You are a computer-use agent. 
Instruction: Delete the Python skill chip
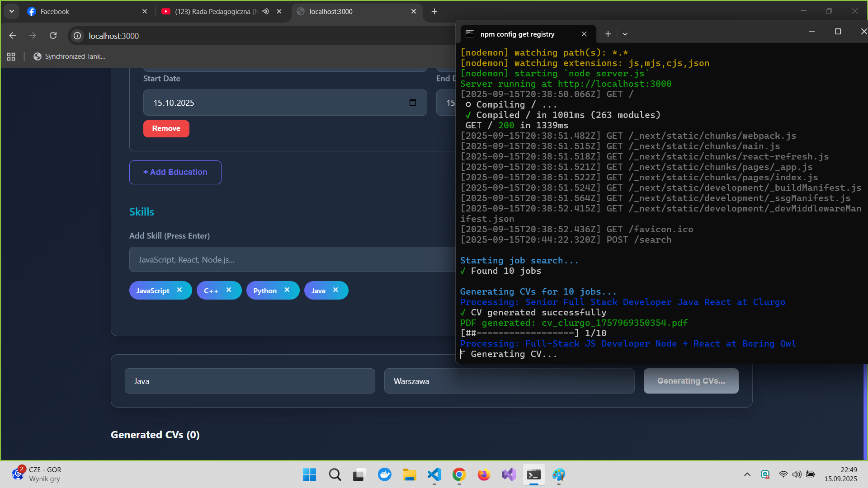tap(287, 290)
